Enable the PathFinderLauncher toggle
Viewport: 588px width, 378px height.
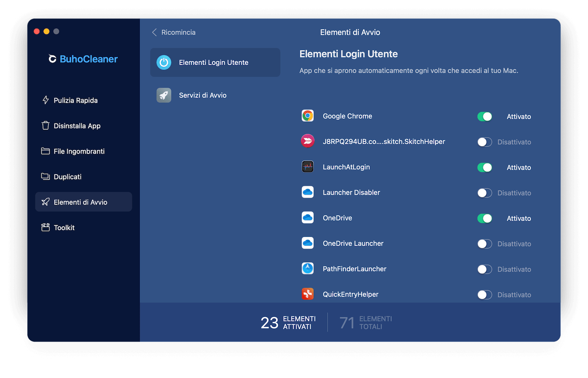click(x=485, y=269)
